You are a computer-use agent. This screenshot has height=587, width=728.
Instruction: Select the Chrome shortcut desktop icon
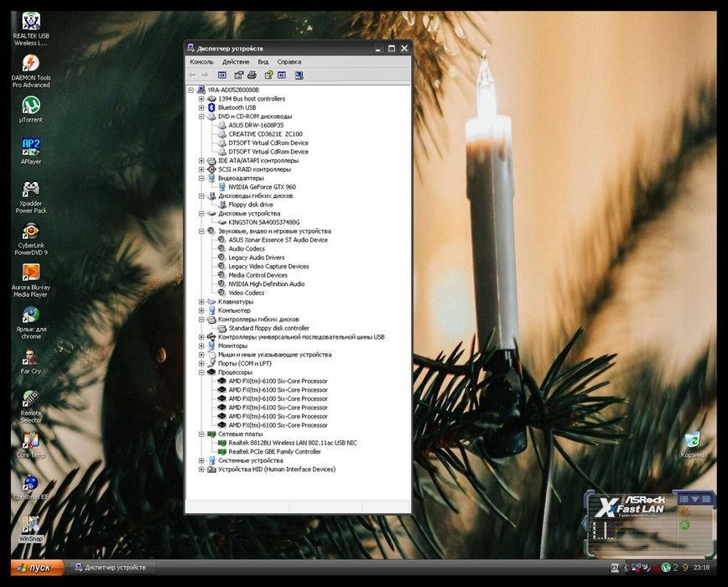(31, 323)
